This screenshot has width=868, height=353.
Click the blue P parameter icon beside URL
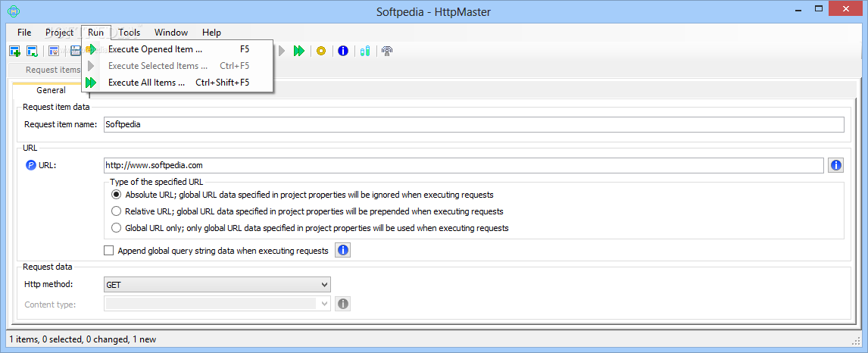(31, 165)
